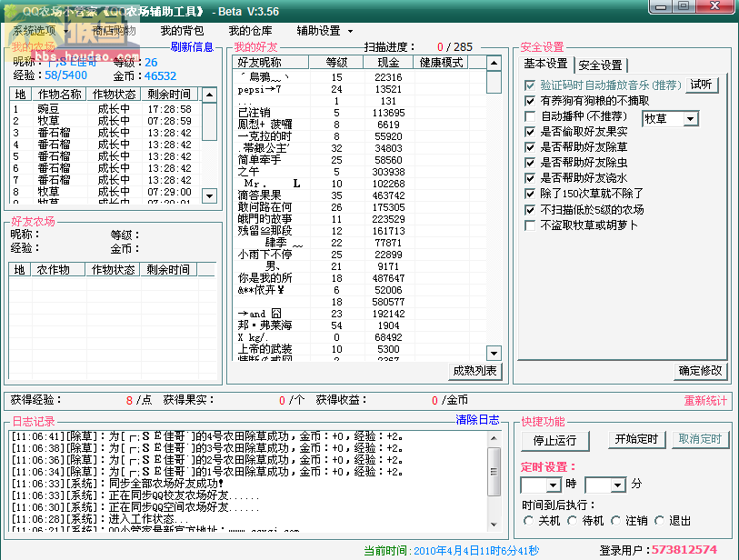Toggle 验证码时自动播放音乐 checkbox
This screenshot has height=560, width=739.
pos(530,85)
